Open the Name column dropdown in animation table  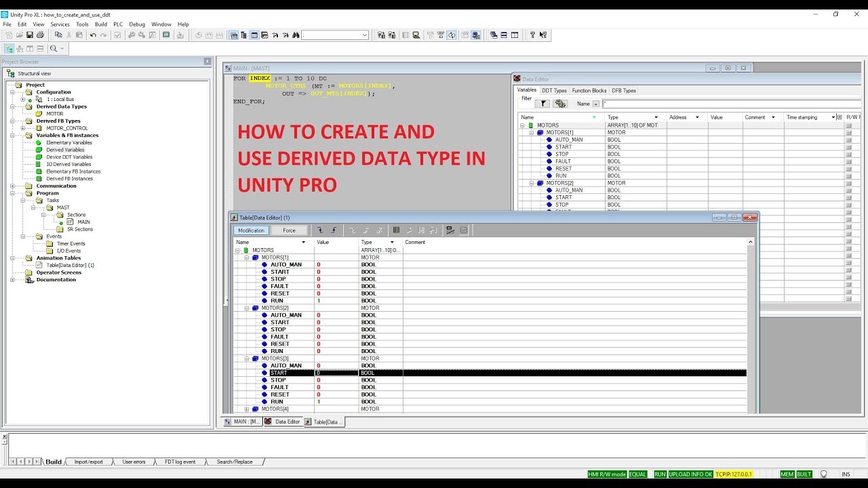coord(303,242)
